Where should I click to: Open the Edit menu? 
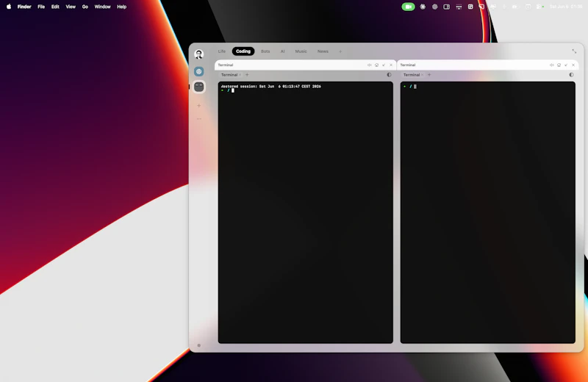tap(55, 7)
